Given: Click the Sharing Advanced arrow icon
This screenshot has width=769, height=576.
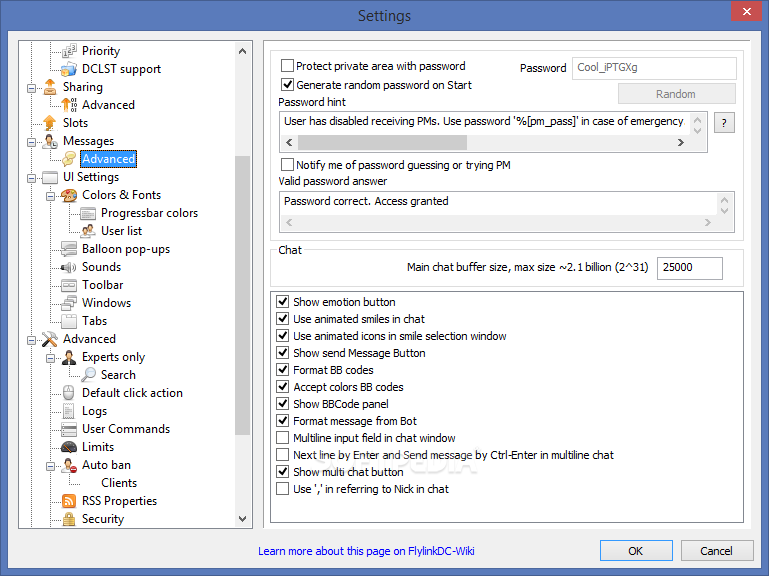Looking at the screenshot, I should tap(69, 105).
